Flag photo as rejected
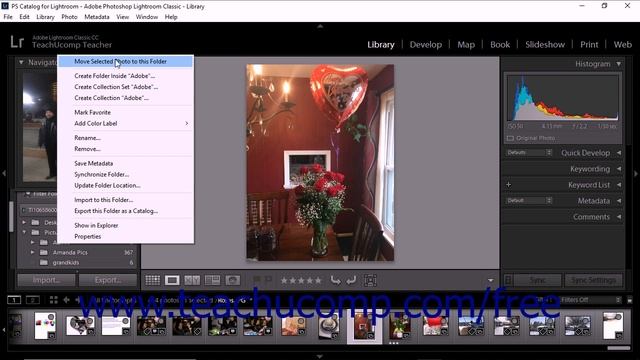Image resolution: width=640 pixels, height=360 pixels. coord(268,280)
